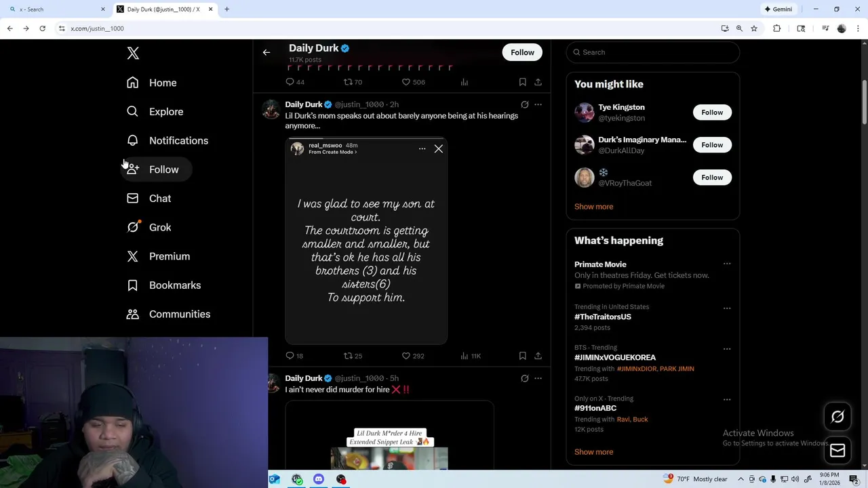Open Chrome extensions menu
Image resolution: width=868 pixels, height=488 pixels.
[x=776, y=28]
